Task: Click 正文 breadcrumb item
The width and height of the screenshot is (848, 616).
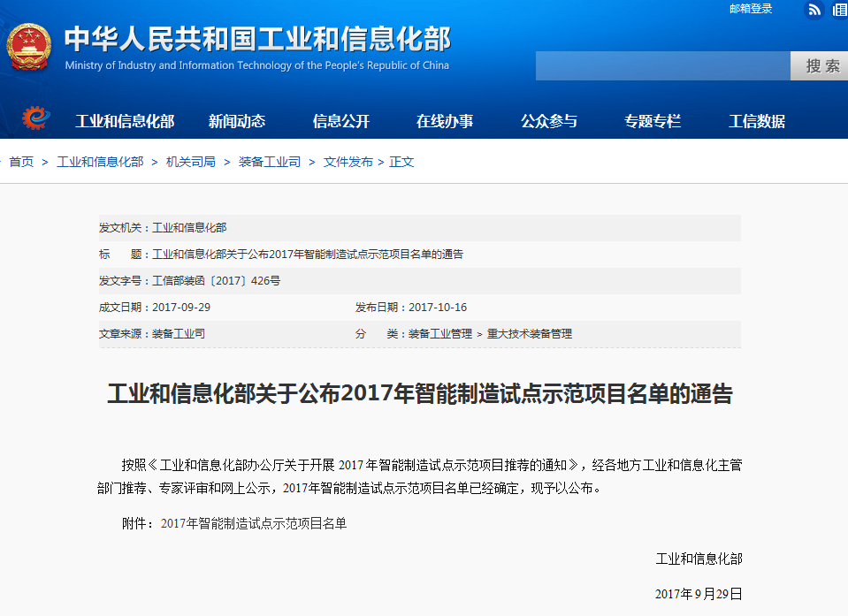Action: coord(401,162)
